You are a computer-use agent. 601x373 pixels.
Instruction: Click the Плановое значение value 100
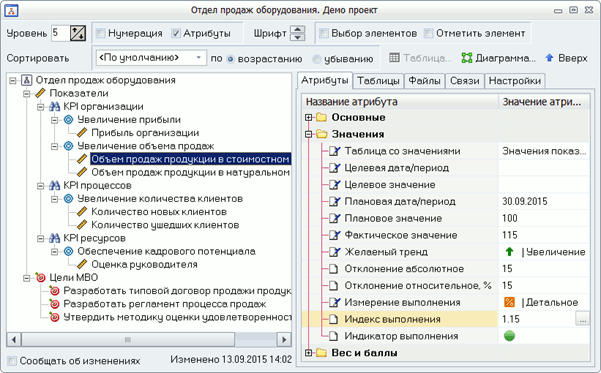tap(544, 218)
